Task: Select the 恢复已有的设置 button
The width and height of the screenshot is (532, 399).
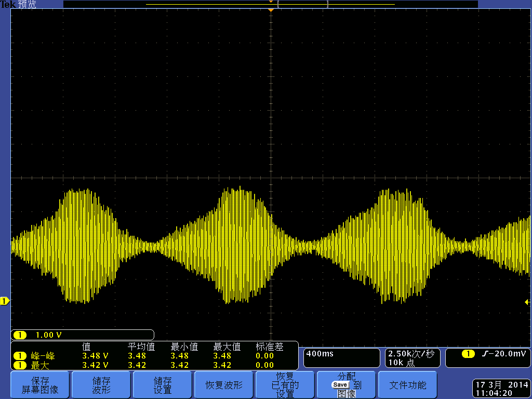Action: click(285, 385)
